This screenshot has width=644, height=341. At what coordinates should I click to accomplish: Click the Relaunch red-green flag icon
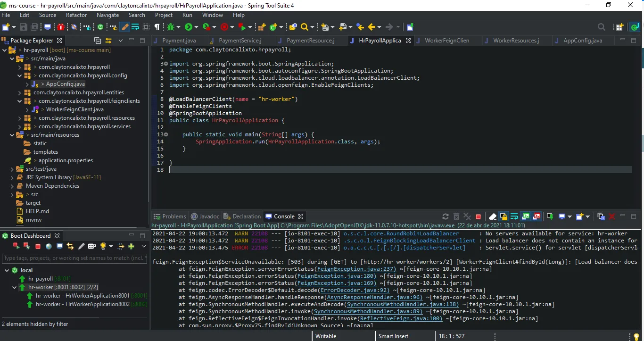pos(242,27)
